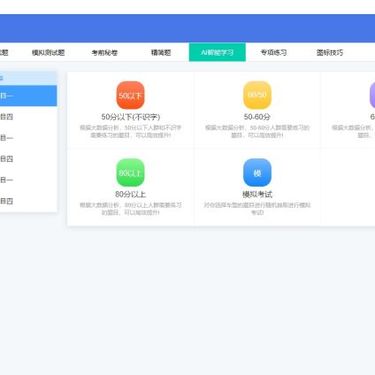This screenshot has height=375, width=375.
Task: Click the 模拟考试 card title
Action: (x=257, y=194)
